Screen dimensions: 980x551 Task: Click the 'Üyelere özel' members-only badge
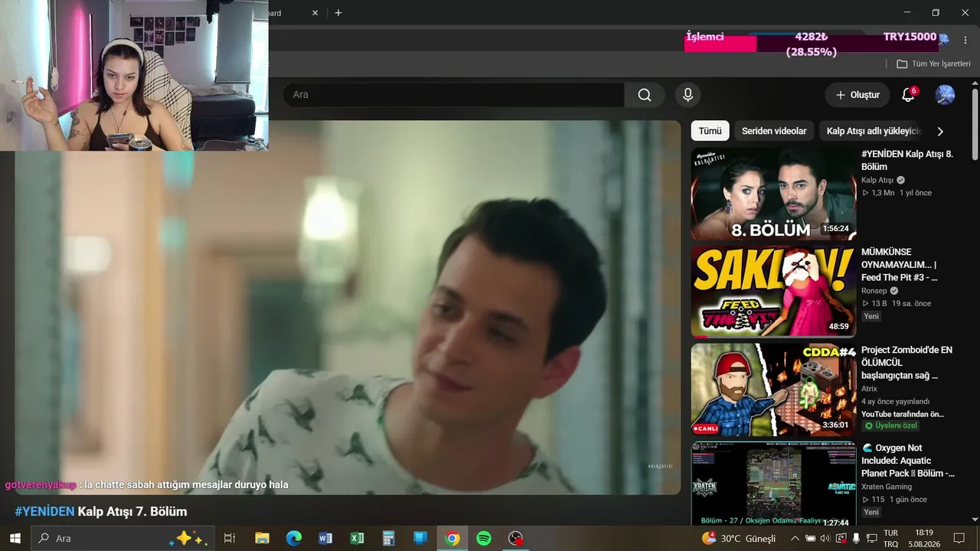[x=890, y=425]
